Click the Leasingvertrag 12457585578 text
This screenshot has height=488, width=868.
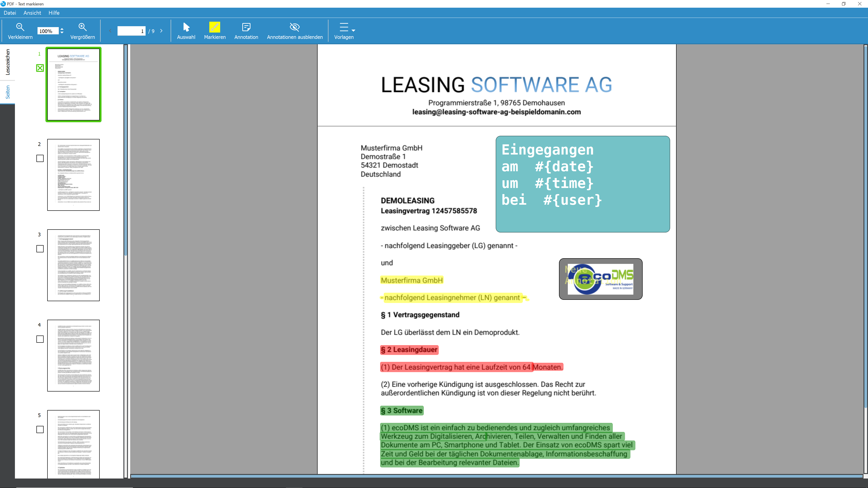click(x=429, y=211)
